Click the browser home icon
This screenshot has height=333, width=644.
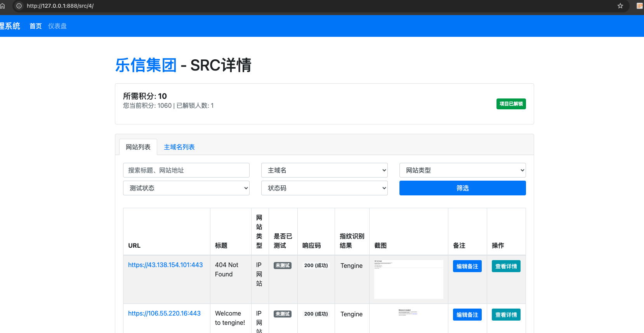coord(2,6)
